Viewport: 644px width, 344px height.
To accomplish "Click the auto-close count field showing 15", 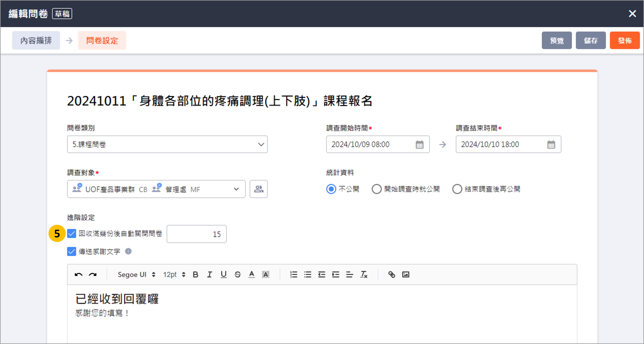I will pos(197,234).
